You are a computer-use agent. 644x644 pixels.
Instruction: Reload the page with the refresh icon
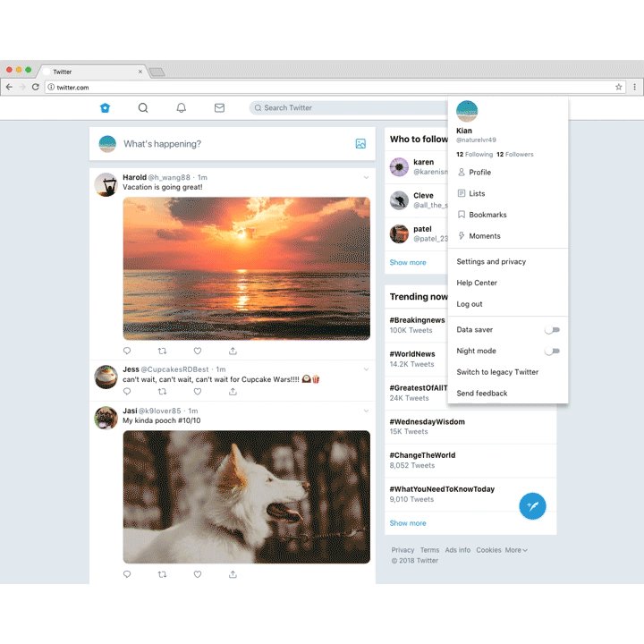[35, 87]
